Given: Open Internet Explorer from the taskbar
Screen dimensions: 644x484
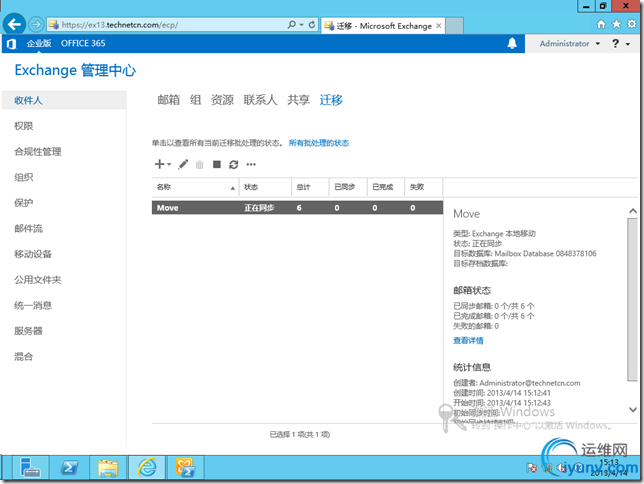Looking at the screenshot, I should [147, 468].
